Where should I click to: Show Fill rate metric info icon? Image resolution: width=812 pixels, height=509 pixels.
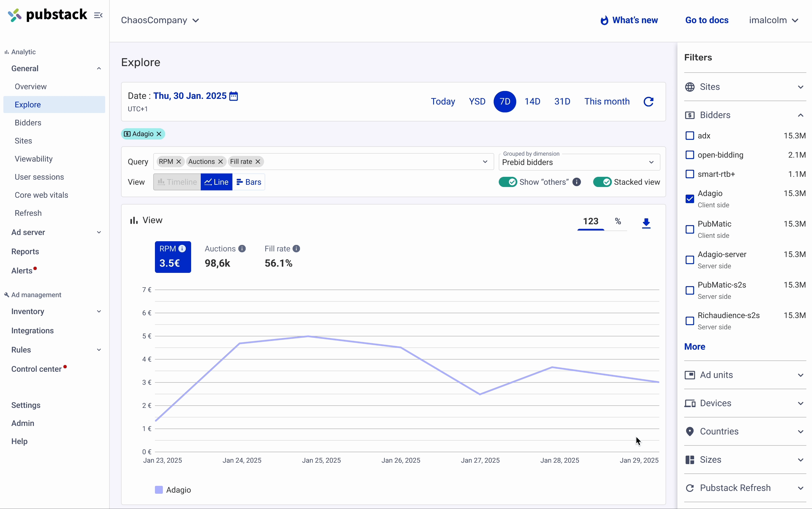pyautogui.click(x=297, y=249)
